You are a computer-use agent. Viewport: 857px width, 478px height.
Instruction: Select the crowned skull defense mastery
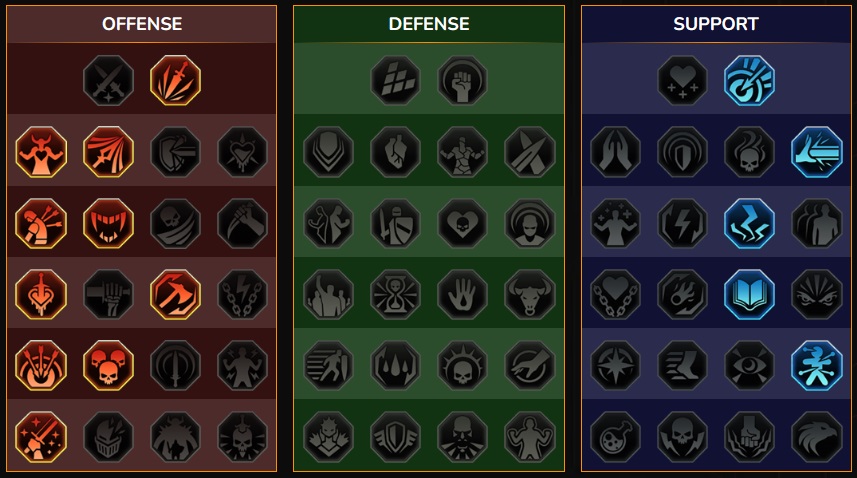pos(462,365)
